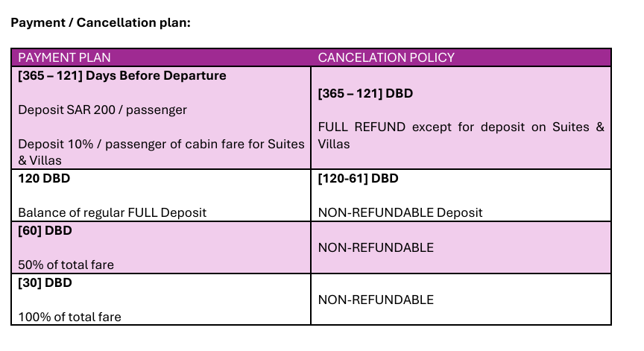Viewport: 644px width, 351px height.
Task: Click the '[365 – 121] DBD' cancellation label
Action: (x=365, y=94)
